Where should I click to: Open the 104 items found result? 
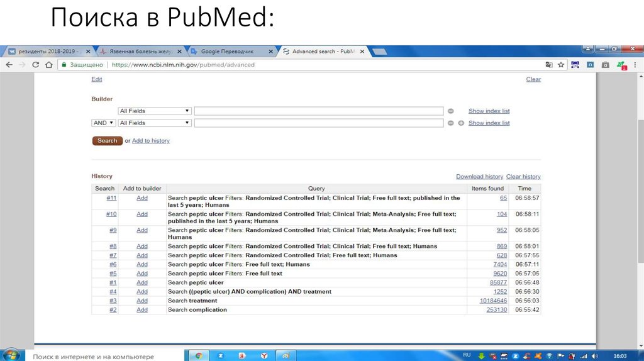(501, 214)
